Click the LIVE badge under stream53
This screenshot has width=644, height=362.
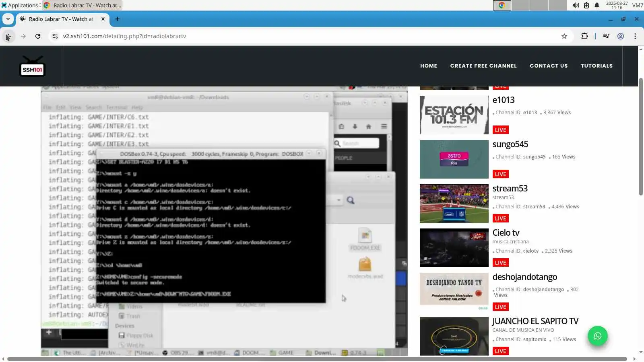tap(501, 218)
